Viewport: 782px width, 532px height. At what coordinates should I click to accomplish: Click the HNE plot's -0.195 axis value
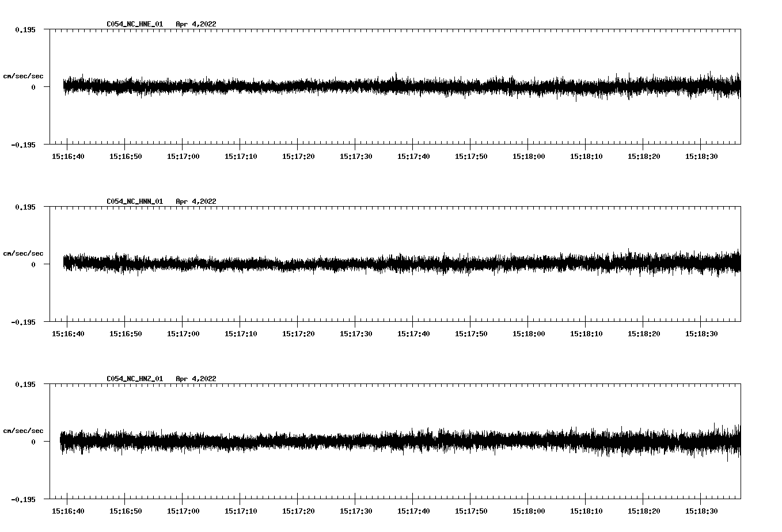(x=22, y=145)
